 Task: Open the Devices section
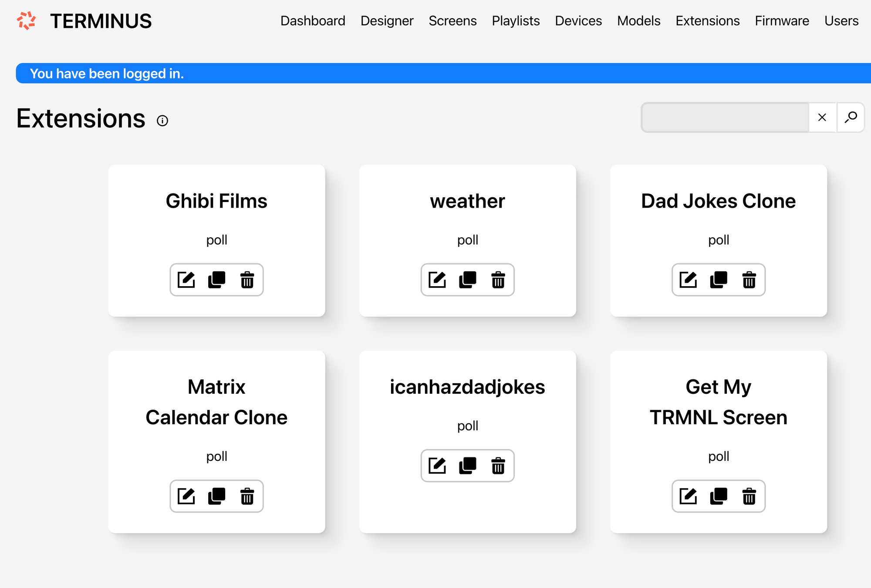point(578,21)
